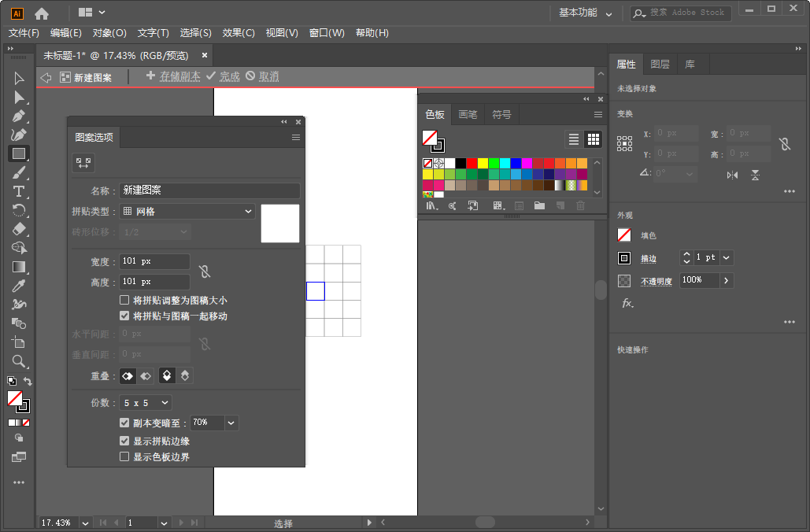Open the 份数 dropdown showing 5 x 5
Image resolution: width=810 pixels, height=532 pixels.
145,402
